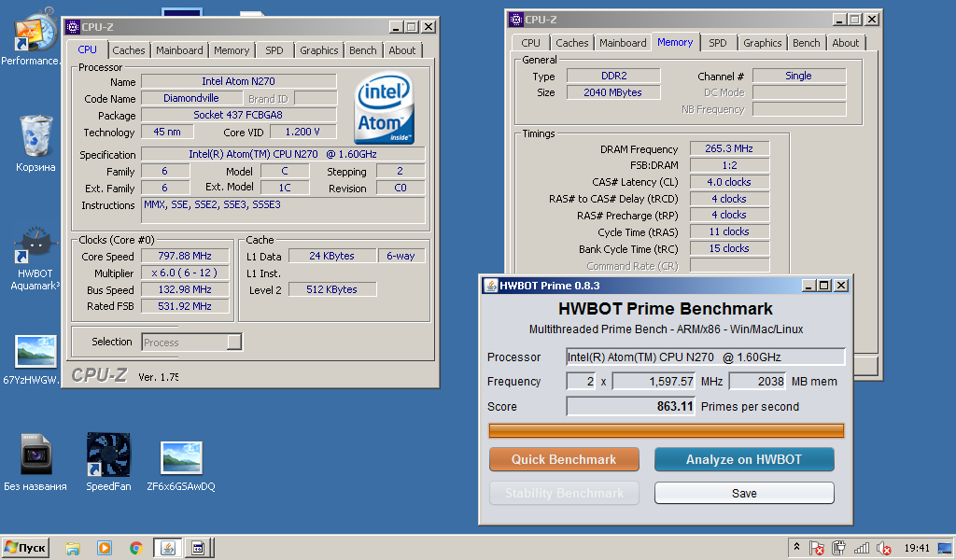
Task: Run the Quick Benchmark
Action: coord(564,459)
